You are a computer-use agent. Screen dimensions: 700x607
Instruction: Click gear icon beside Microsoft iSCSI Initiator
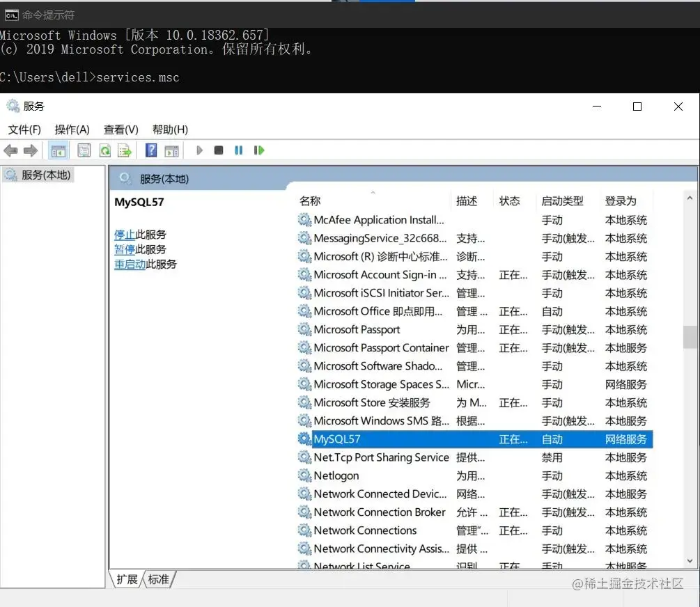click(304, 293)
